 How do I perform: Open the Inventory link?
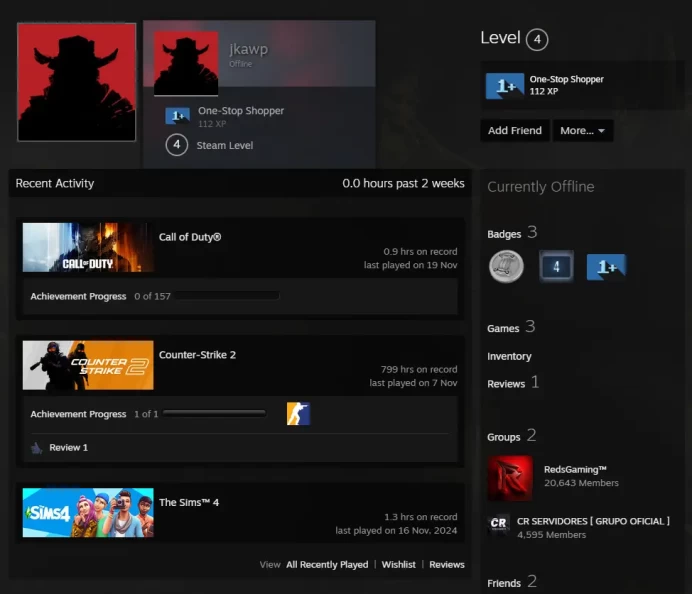click(509, 356)
